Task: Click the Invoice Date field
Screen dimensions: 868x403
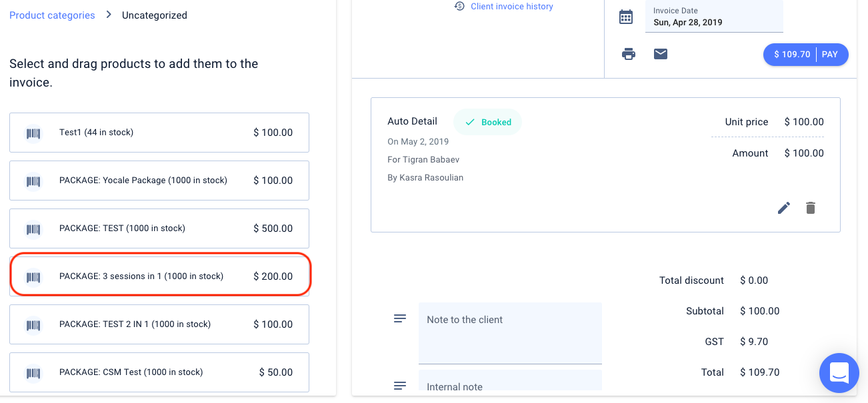Action: point(713,17)
